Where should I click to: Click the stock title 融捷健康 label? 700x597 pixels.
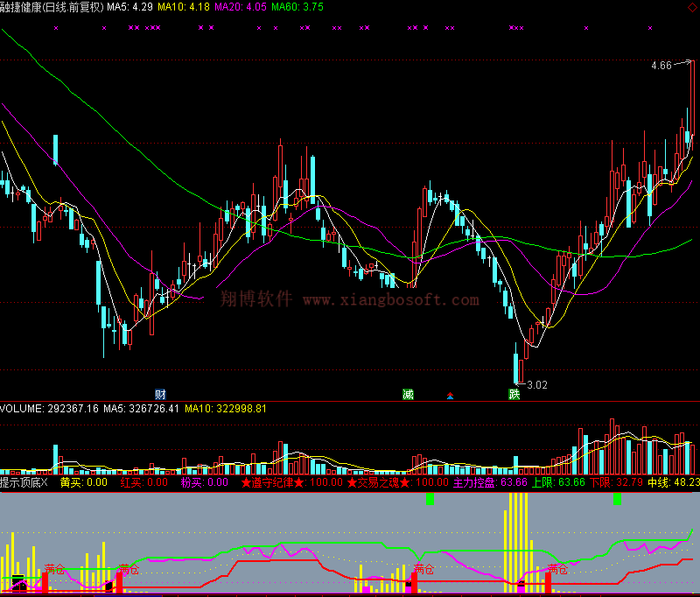[x=26, y=6]
